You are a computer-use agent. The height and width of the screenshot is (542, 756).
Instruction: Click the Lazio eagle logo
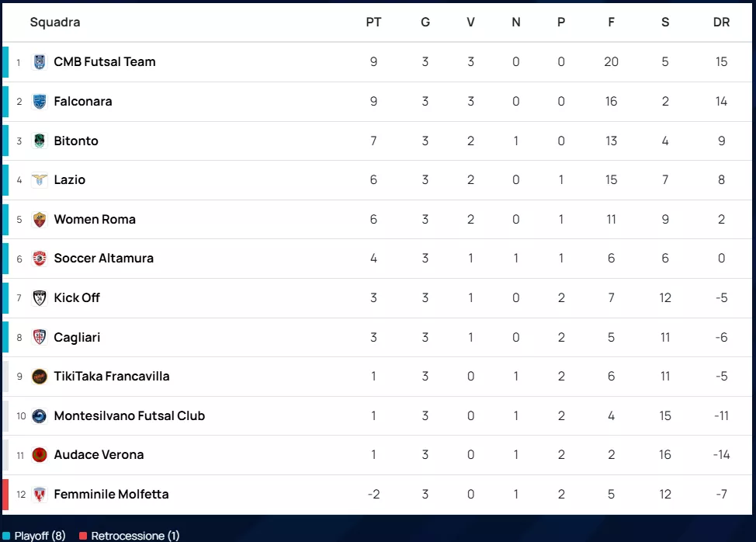40,180
